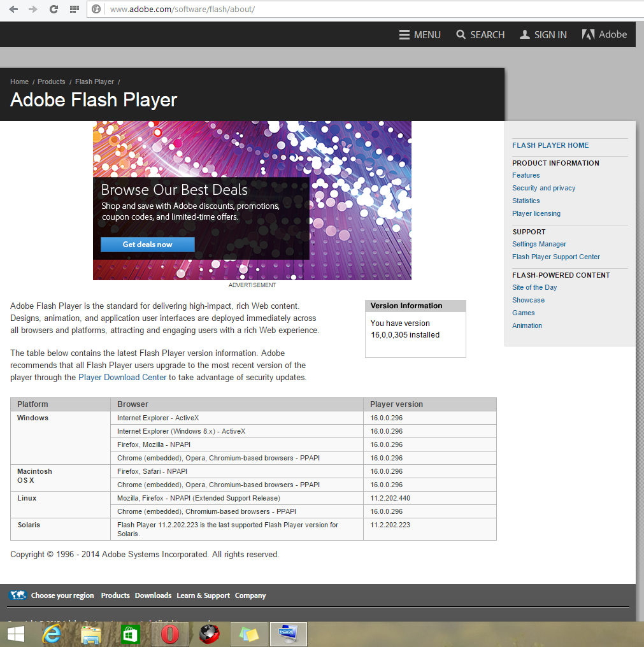The image size is (644, 647).
Task: Reload the page with the refresh icon
Action: tap(54, 9)
